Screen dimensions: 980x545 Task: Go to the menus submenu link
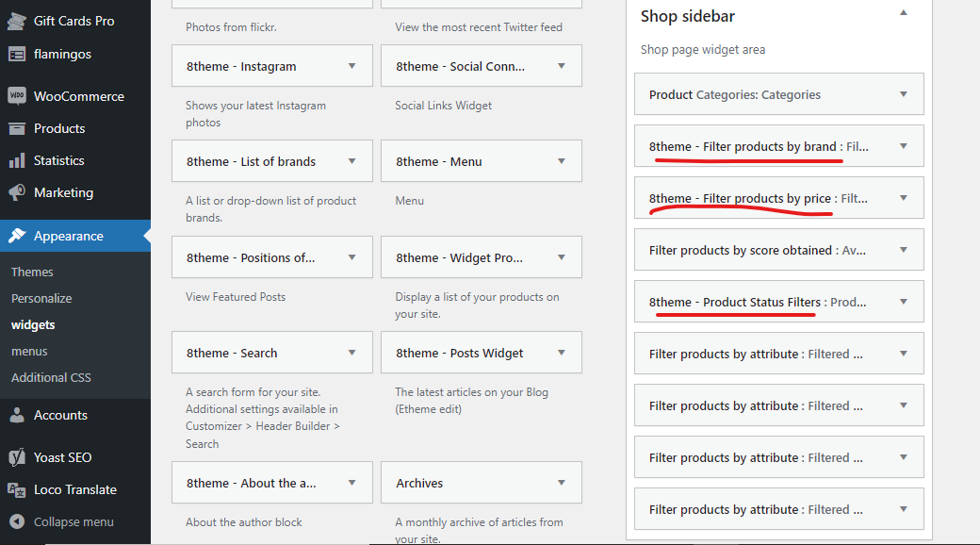coord(29,352)
